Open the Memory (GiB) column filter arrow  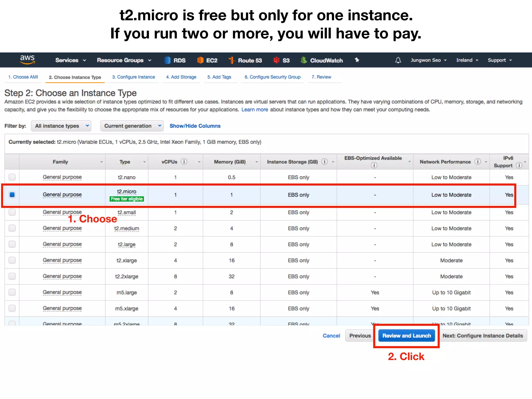tap(256, 162)
